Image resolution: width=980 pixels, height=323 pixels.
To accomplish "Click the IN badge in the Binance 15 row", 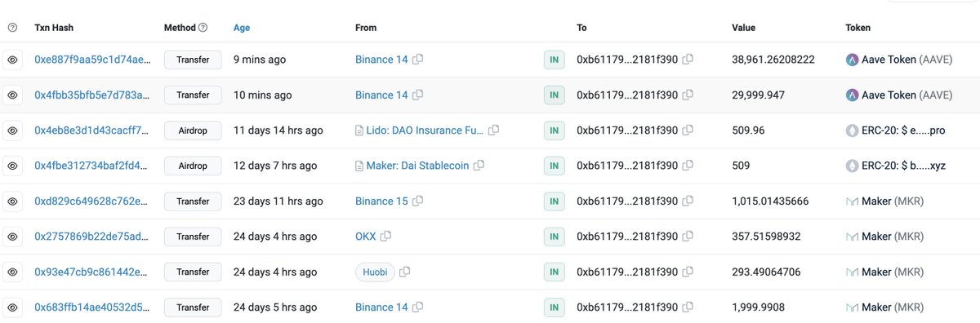I will pyautogui.click(x=555, y=201).
